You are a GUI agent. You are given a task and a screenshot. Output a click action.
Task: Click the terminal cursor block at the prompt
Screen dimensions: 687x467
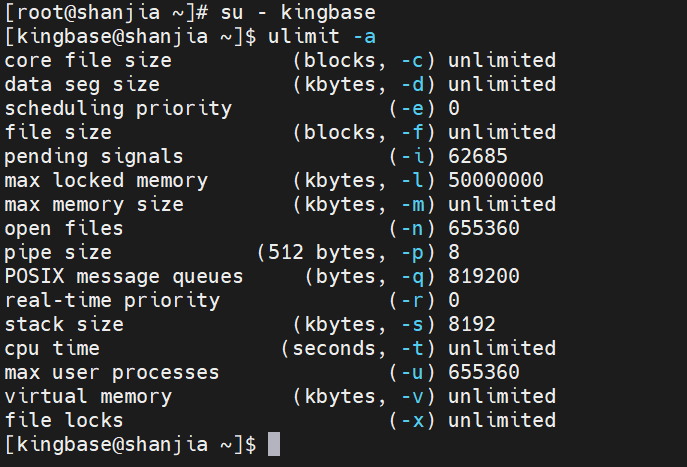[274, 445]
